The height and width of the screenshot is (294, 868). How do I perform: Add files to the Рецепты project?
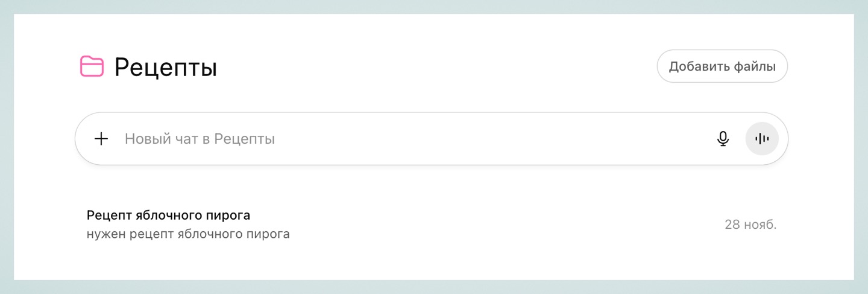click(722, 66)
